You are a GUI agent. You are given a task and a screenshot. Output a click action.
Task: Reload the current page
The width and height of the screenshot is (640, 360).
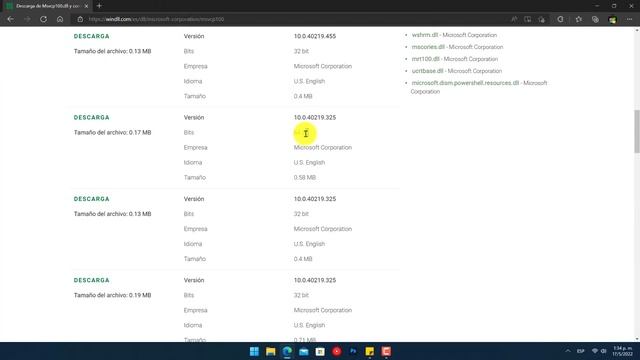43,19
